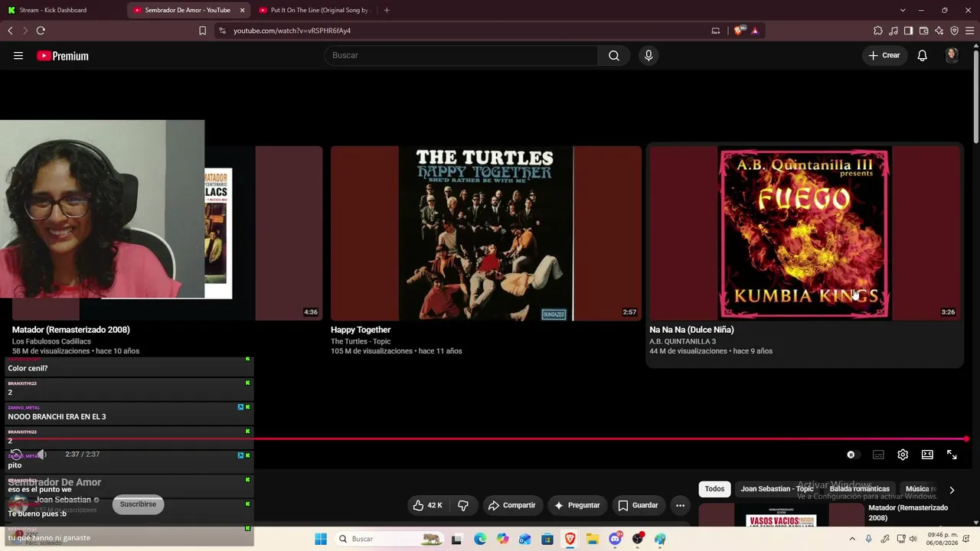Click the Preguntar ask button

(x=577, y=505)
